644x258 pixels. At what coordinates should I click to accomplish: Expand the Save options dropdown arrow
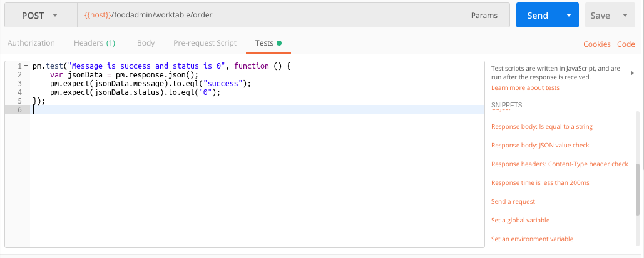tap(625, 16)
